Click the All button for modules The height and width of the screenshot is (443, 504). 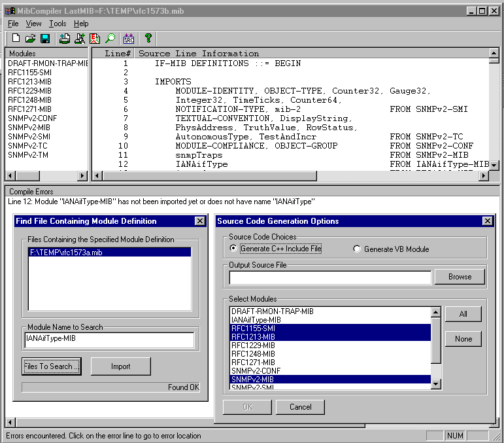coord(463,314)
